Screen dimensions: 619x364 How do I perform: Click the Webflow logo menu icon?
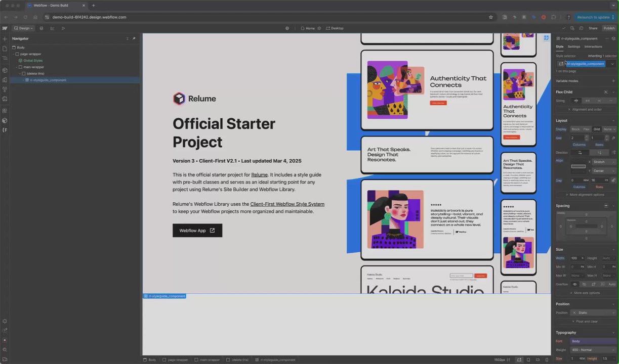(x=5, y=28)
